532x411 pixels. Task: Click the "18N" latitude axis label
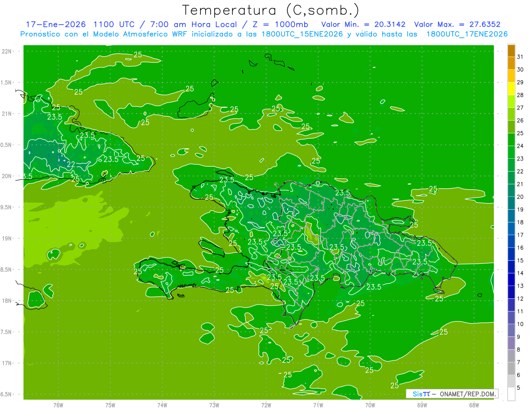point(7,301)
